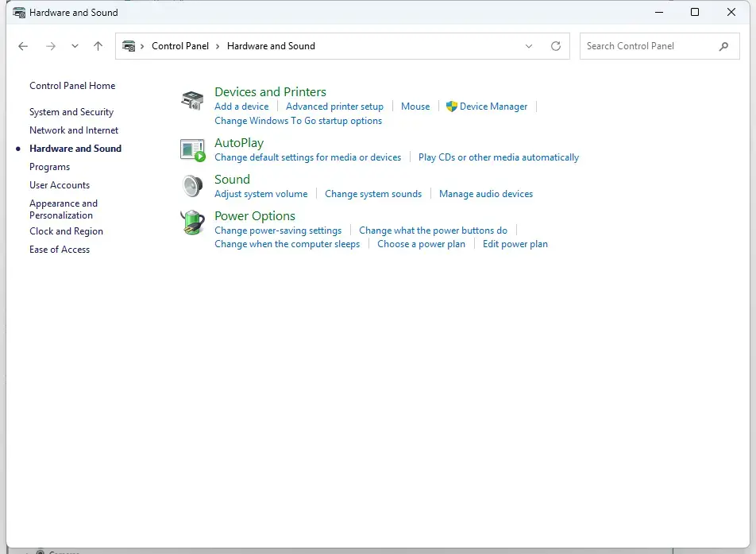Open Mouse settings link
The height and width of the screenshot is (554, 756).
point(415,107)
